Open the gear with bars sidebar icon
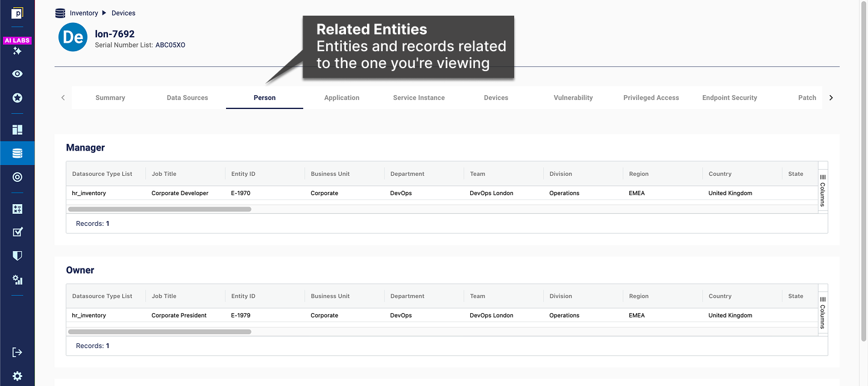The image size is (868, 386). (x=17, y=280)
